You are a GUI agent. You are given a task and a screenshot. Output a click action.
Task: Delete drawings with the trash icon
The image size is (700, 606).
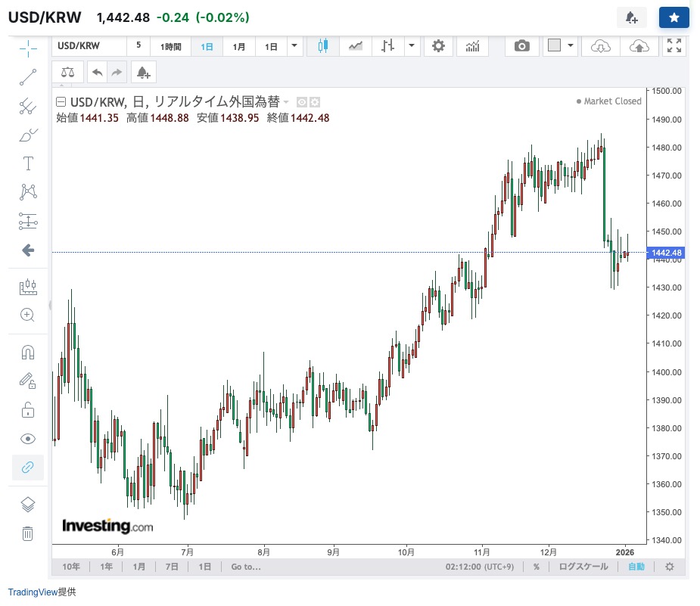pyautogui.click(x=28, y=533)
